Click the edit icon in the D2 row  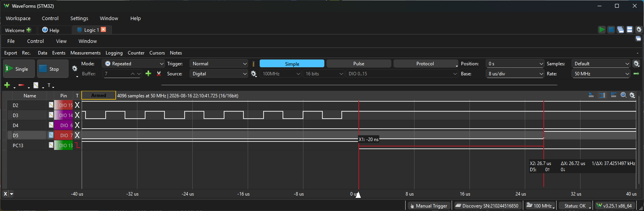[51, 105]
